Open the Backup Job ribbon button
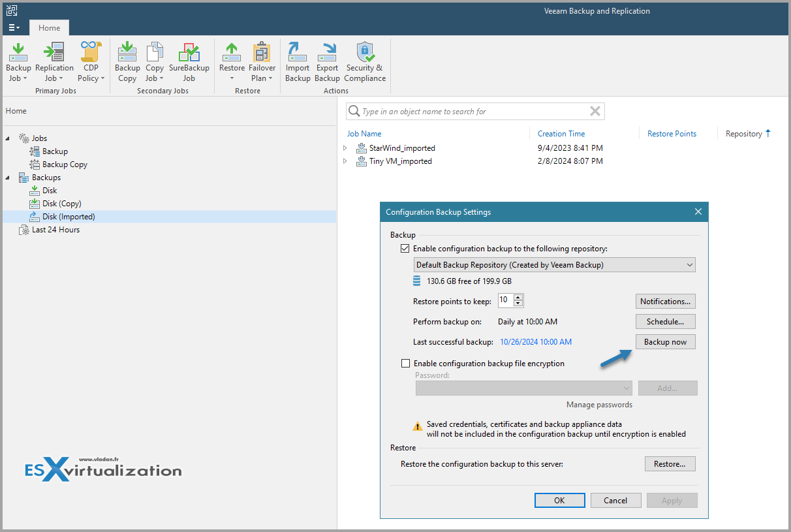 coord(18,62)
